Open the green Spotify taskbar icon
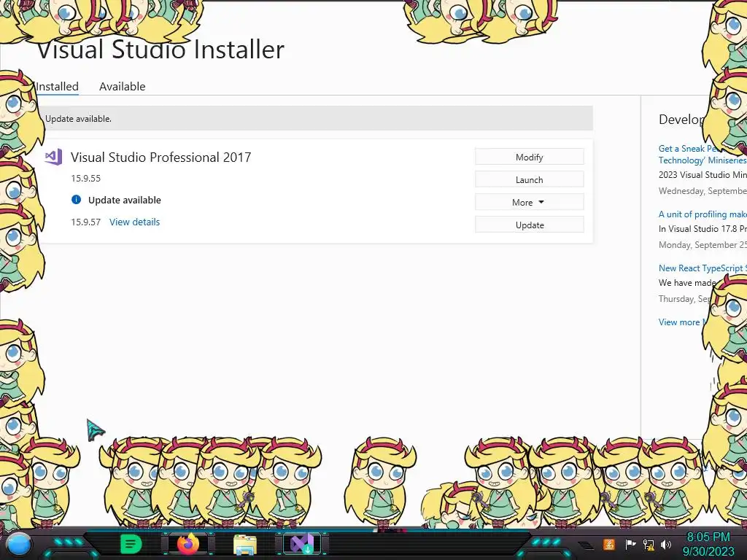Image resolution: width=747 pixels, height=560 pixels. [x=131, y=544]
